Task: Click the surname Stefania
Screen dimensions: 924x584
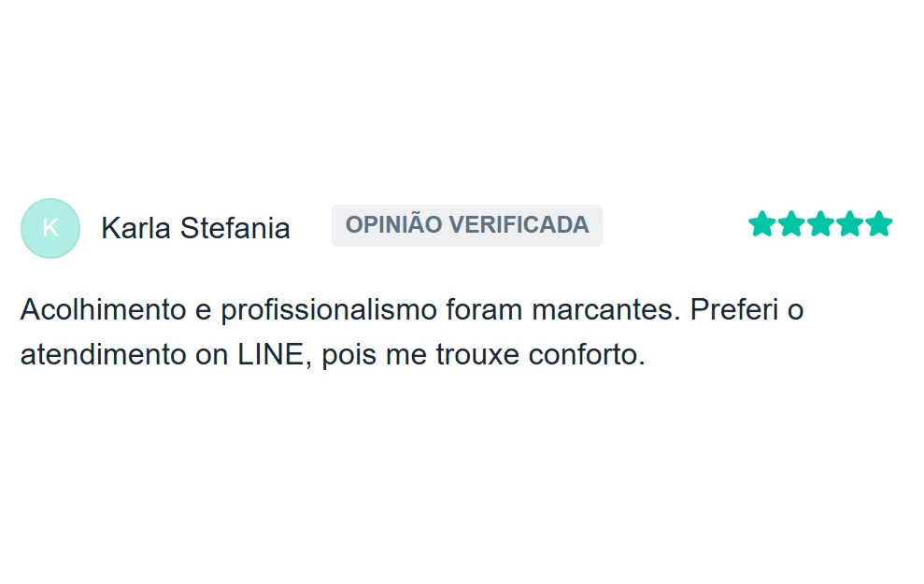Action: 235,228
